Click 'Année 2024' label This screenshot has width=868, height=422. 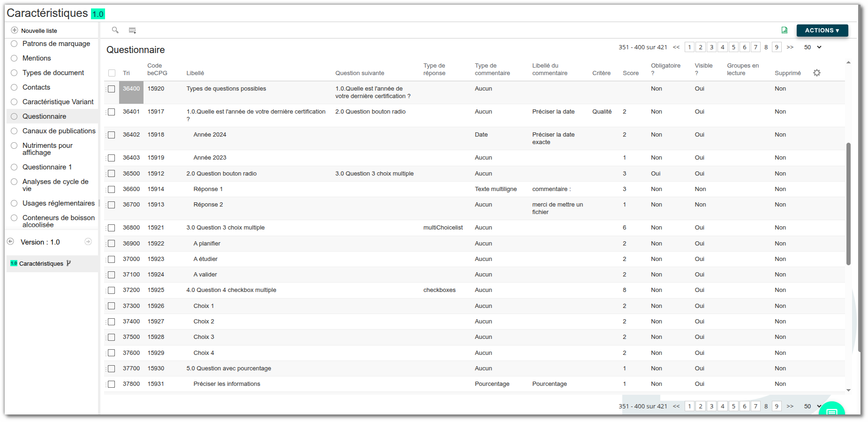point(210,135)
